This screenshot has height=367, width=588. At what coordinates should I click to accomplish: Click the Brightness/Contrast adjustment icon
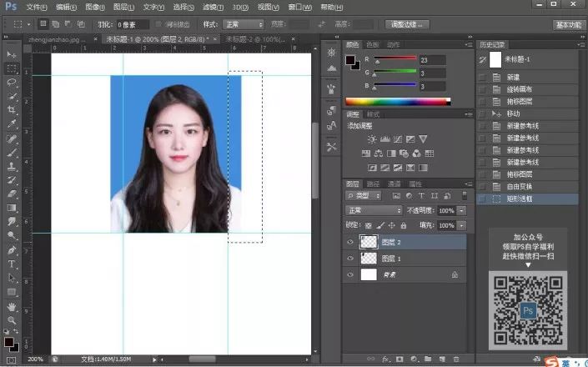(372, 139)
